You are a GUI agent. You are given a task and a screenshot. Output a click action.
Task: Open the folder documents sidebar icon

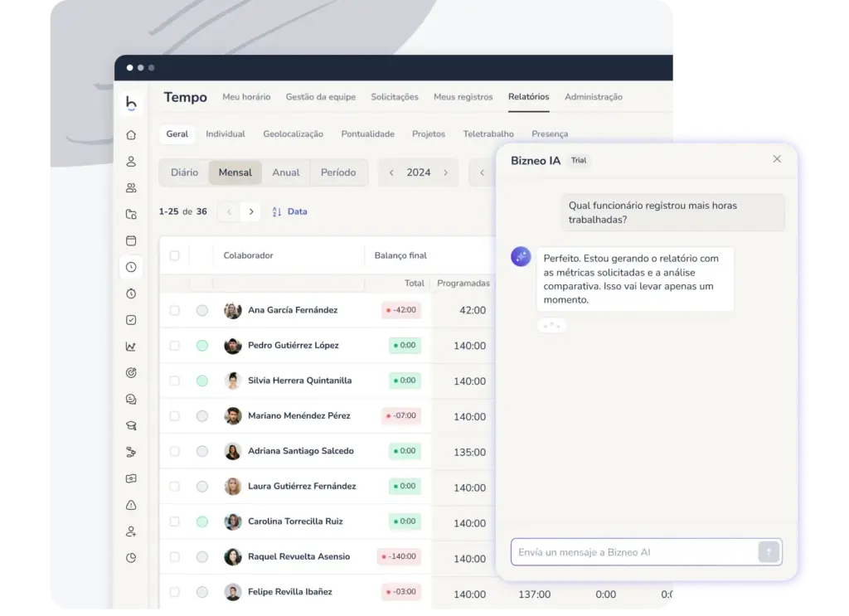[131, 215]
